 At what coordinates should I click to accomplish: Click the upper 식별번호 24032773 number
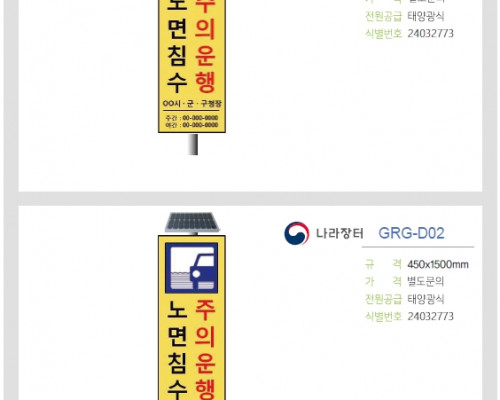[x=430, y=33]
